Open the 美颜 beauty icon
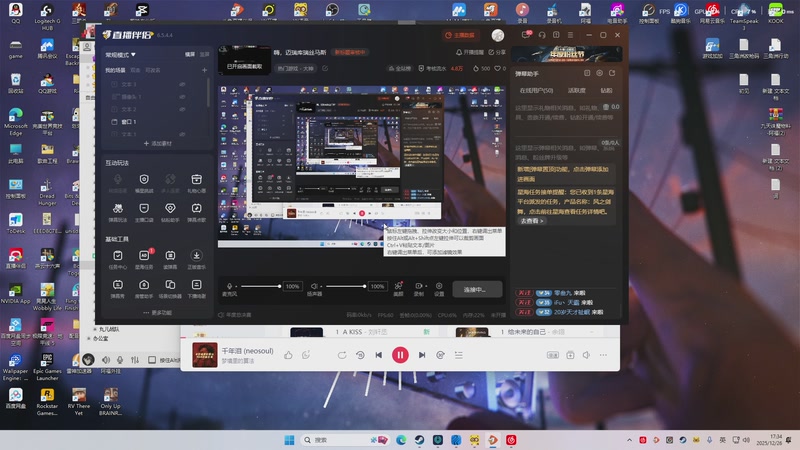This screenshot has height=450, width=800. click(398, 286)
